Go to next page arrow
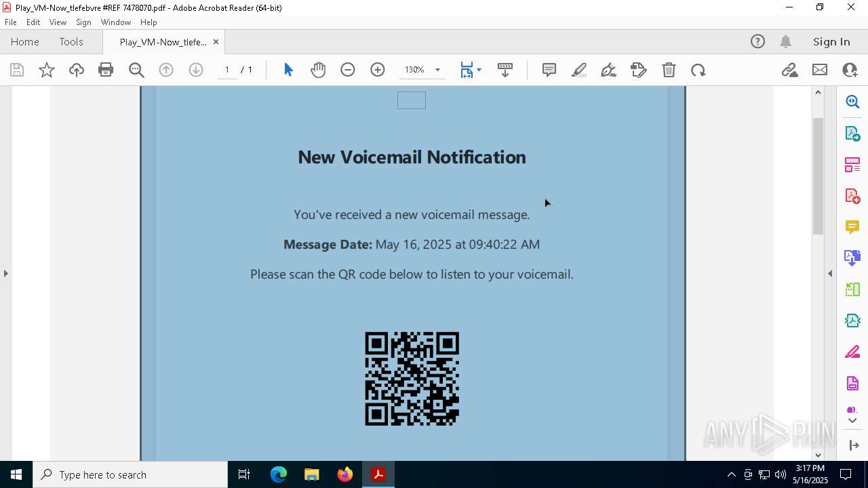 pos(196,70)
